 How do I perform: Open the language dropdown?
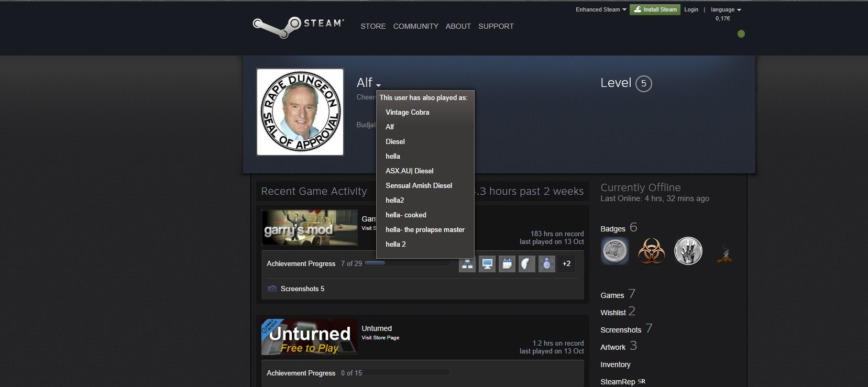(x=726, y=10)
